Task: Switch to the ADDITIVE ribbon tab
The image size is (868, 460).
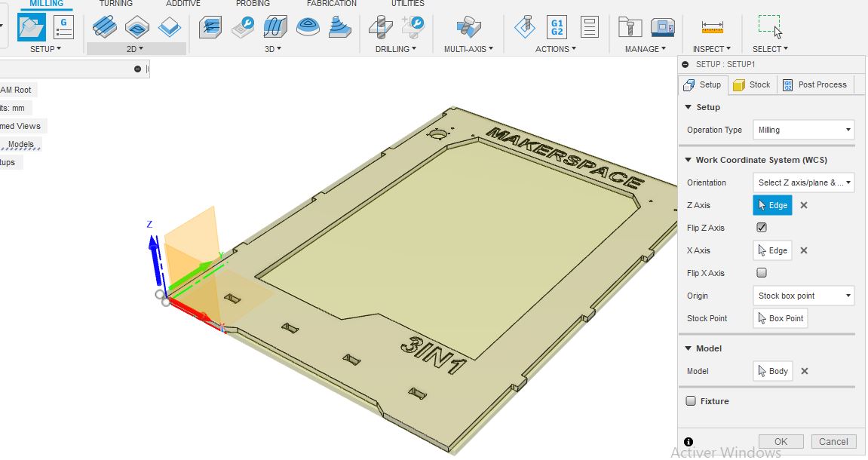Action: [183, 4]
